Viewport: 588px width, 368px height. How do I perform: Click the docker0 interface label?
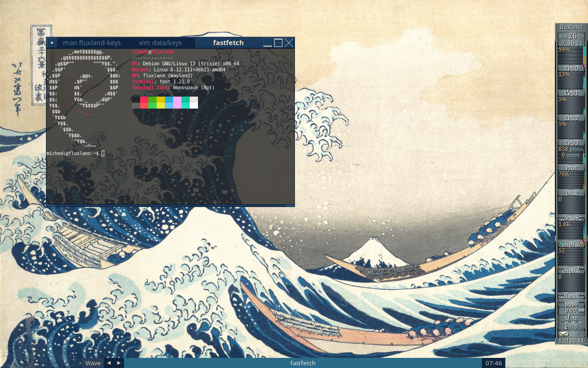point(571,218)
